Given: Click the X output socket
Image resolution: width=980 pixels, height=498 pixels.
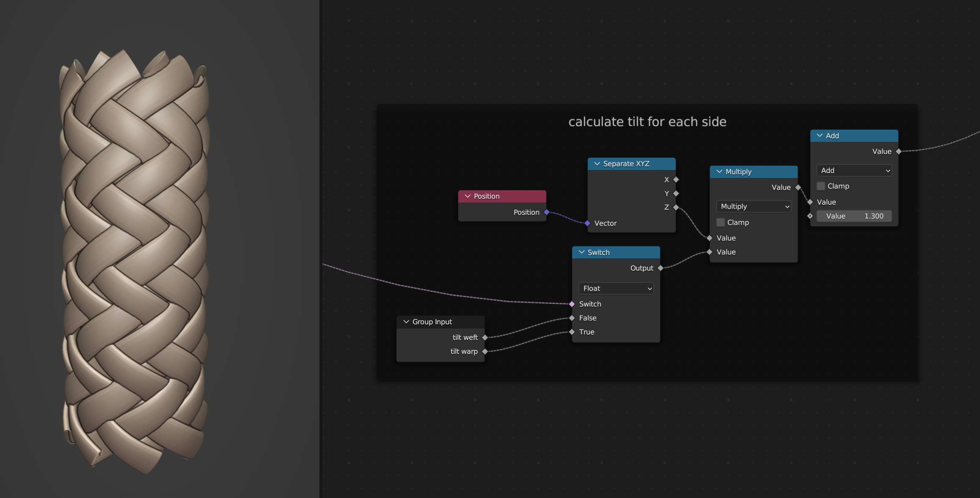Looking at the screenshot, I should point(676,180).
